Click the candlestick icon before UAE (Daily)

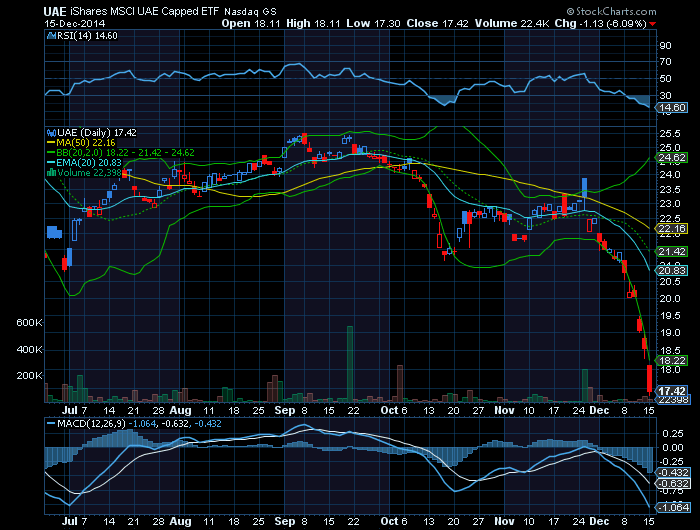tap(51, 133)
